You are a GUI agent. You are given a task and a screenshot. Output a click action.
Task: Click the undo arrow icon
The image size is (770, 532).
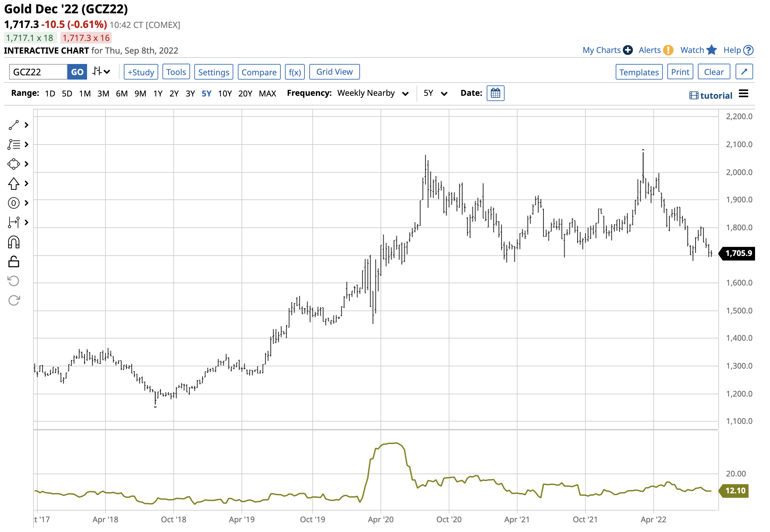(x=14, y=281)
